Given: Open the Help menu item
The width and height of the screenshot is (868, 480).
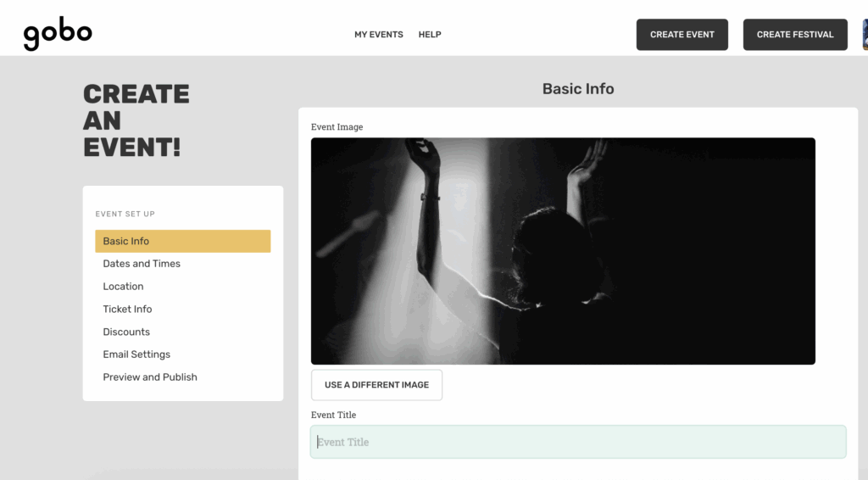Looking at the screenshot, I should tap(430, 34).
